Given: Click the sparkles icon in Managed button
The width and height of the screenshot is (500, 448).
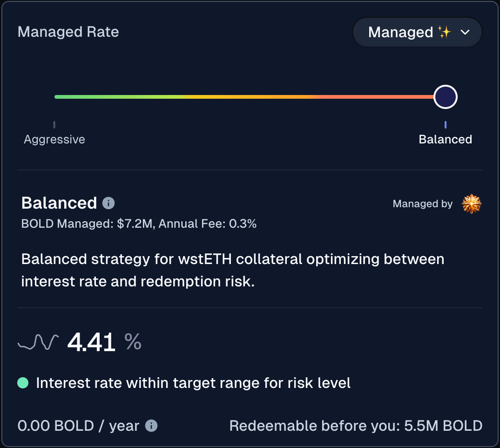Looking at the screenshot, I should (x=444, y=32).
